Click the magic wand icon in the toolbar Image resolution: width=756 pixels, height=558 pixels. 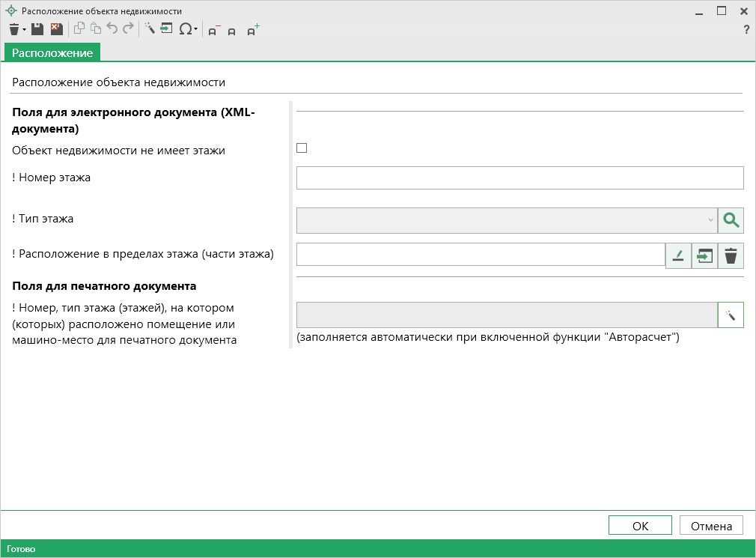tap(149, 29)
